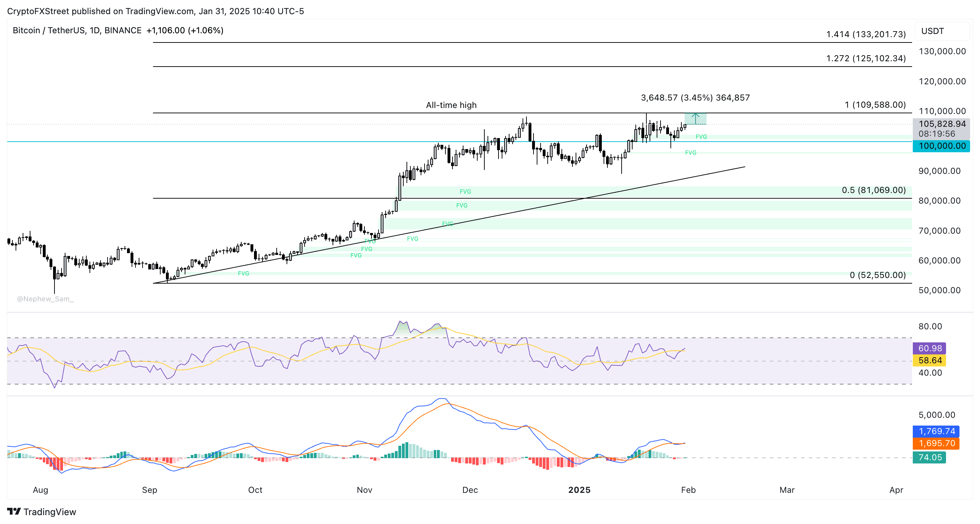Click the MACD axis value 5,000.00
This screenshot has height=524, width=980.
coord(937,415)
